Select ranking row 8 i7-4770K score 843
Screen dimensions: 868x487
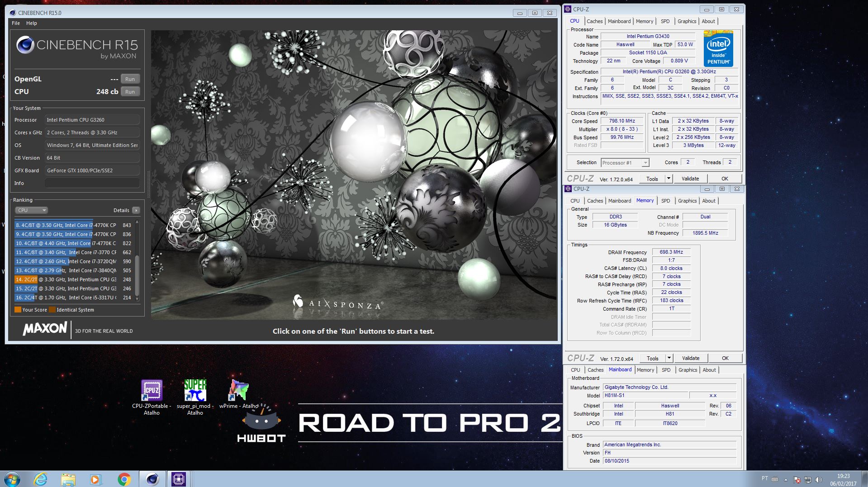[x=74, y=225]
